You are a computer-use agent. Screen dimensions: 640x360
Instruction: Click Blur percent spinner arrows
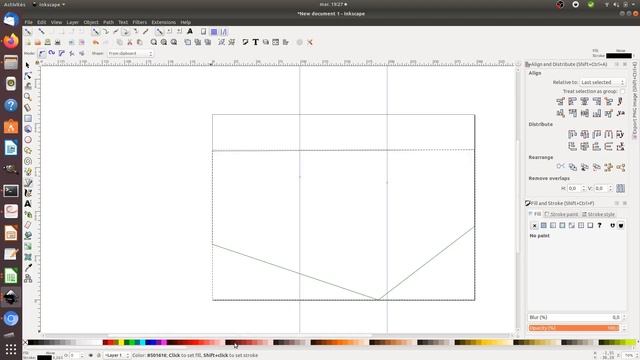(x=624, y=317)
